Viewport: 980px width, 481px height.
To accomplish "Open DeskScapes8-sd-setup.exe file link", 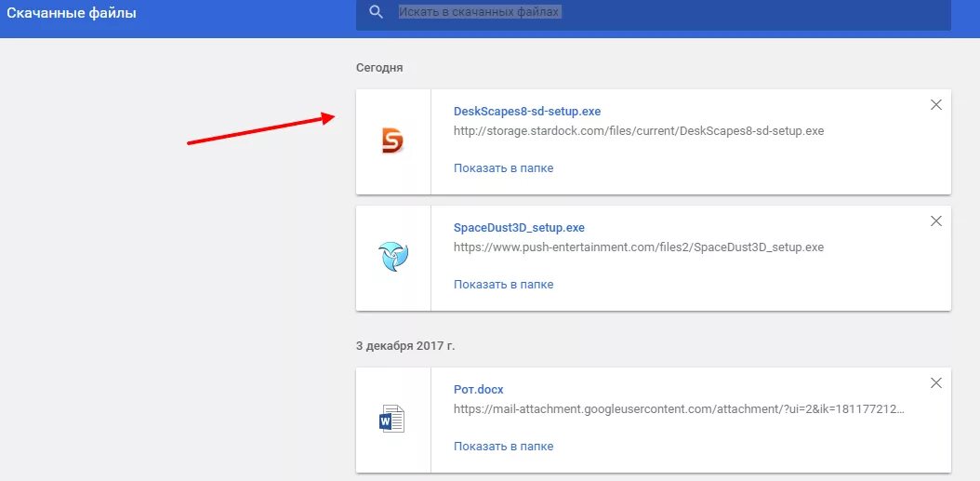I will (x=527, y=112).
